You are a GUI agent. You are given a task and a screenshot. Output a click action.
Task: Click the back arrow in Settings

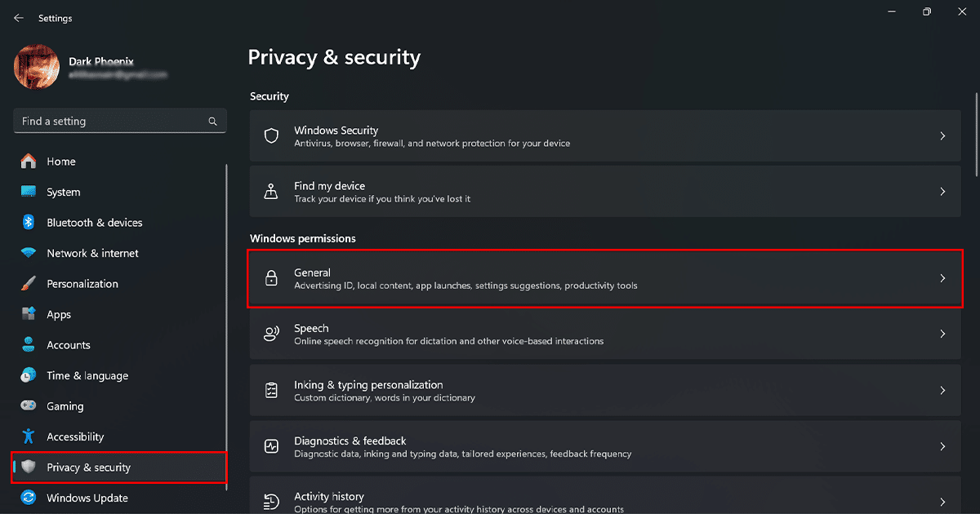pos(19,18)
